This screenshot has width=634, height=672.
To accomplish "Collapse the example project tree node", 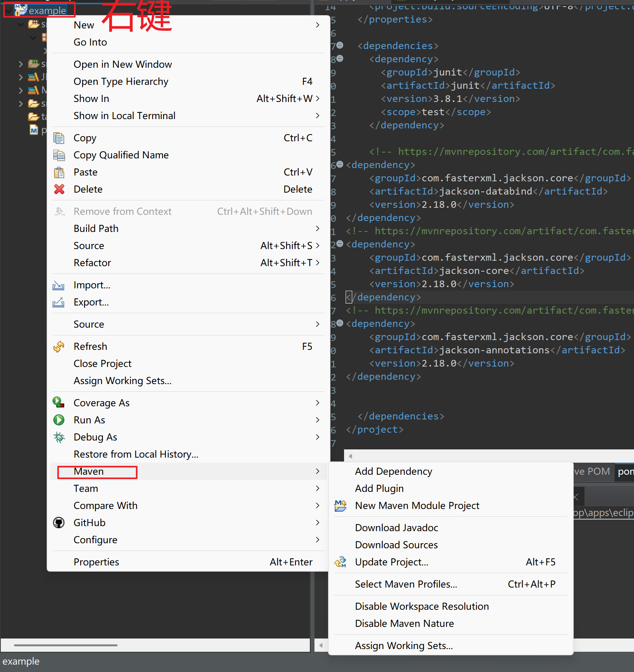I will click(8, 11).
